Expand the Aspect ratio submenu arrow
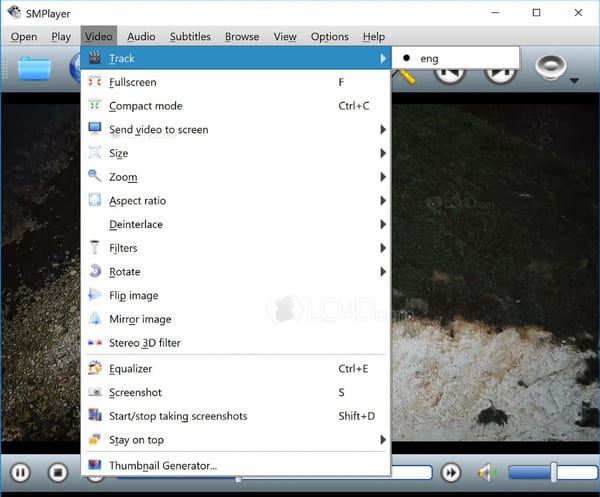 click(x=383, y=200)
